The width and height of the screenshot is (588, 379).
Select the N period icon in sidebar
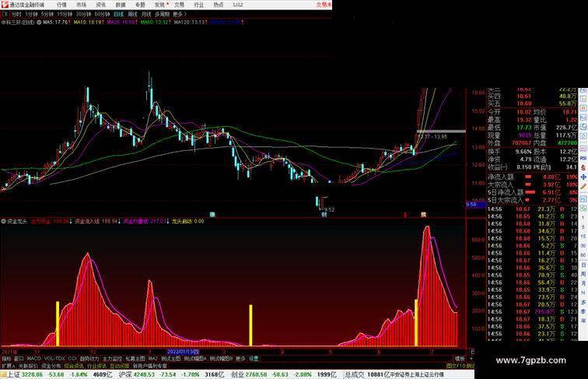[583, 293]
